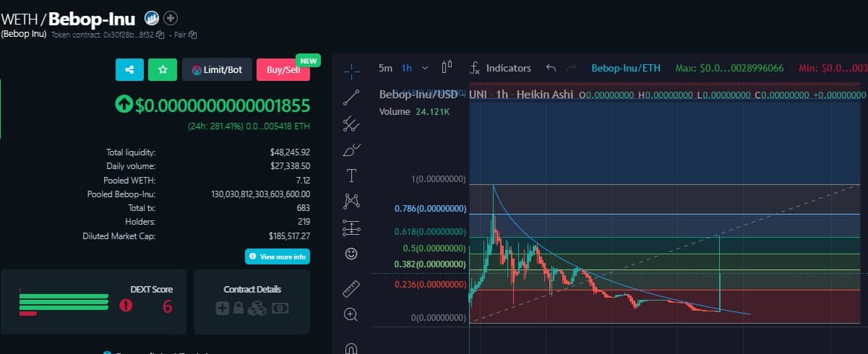Click the Diluted Market Cap value $185,517.27

[288, 236]
